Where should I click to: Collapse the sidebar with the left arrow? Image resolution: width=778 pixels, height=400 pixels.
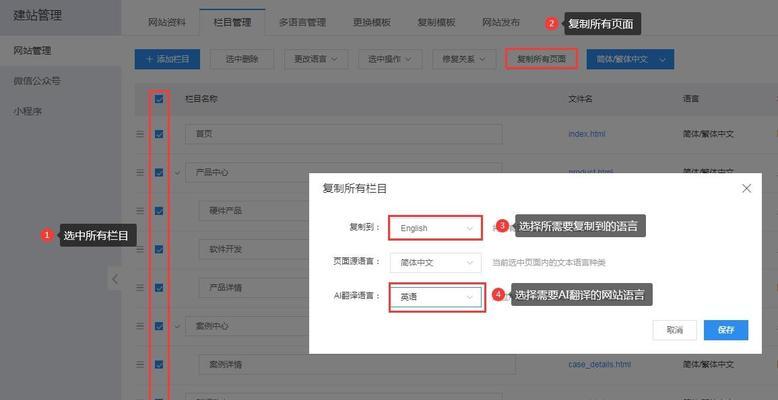tap(115, 279)
